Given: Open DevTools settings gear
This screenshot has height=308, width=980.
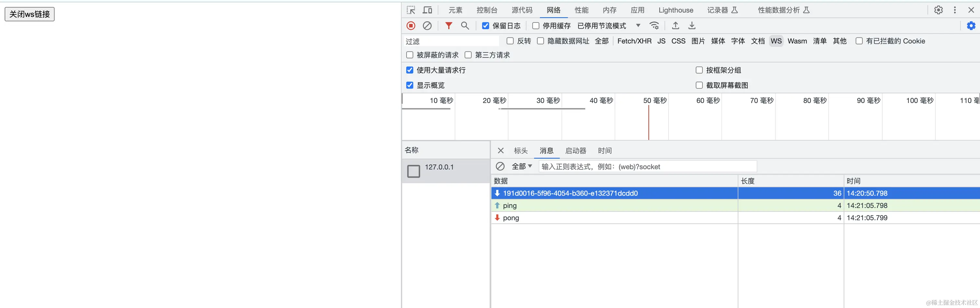Looking at the screenshot, I should 939,10.
